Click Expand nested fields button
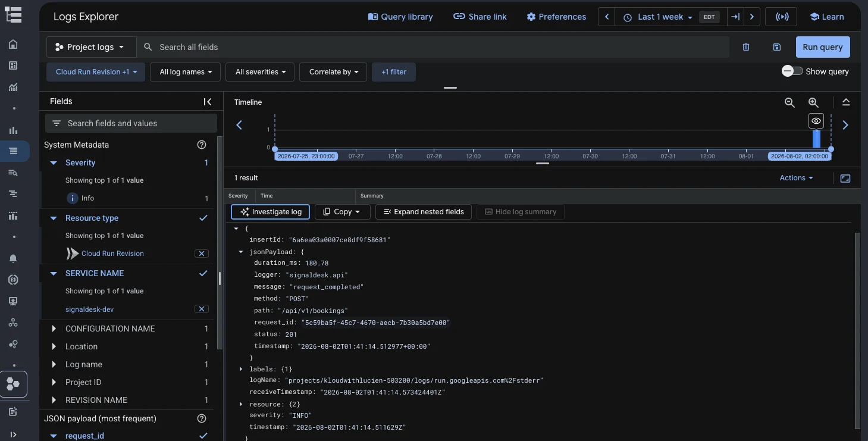Viewport: 868px width, 441px height. point(424,211)
